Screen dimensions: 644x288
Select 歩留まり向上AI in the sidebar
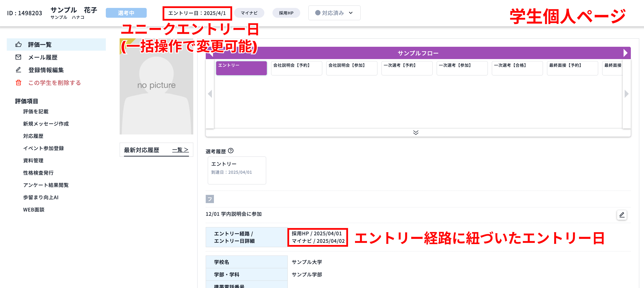(41, 197)
